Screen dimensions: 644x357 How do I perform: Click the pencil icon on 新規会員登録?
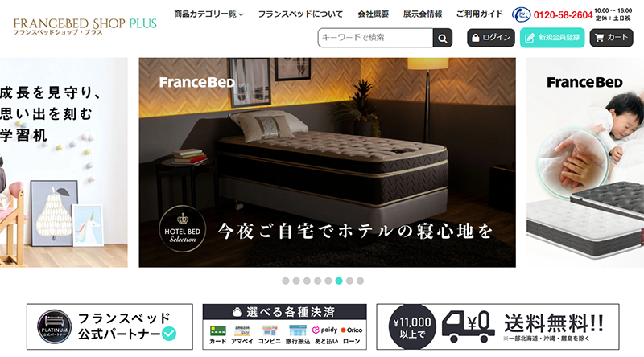coord(530,38)
